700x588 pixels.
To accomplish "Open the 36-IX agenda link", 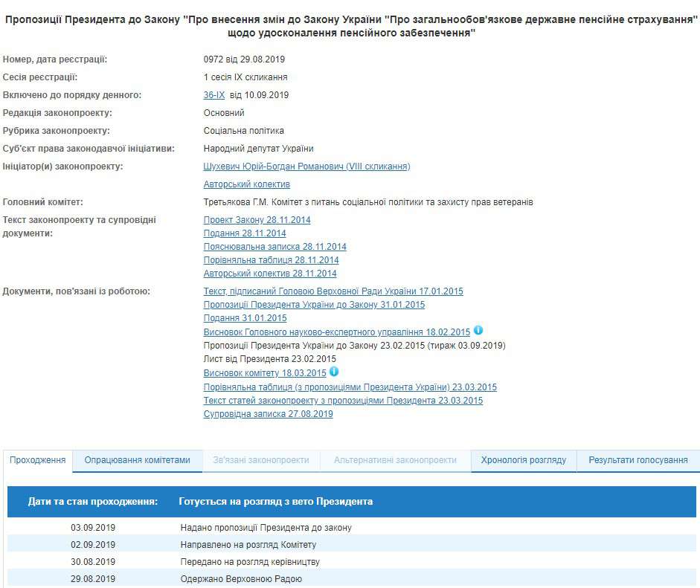I will click(x=214, y=95).
